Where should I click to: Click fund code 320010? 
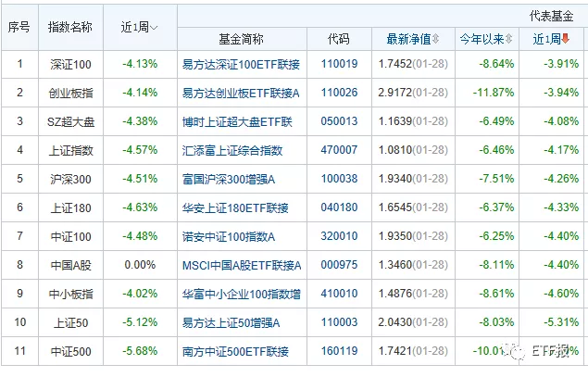[340, 236]
